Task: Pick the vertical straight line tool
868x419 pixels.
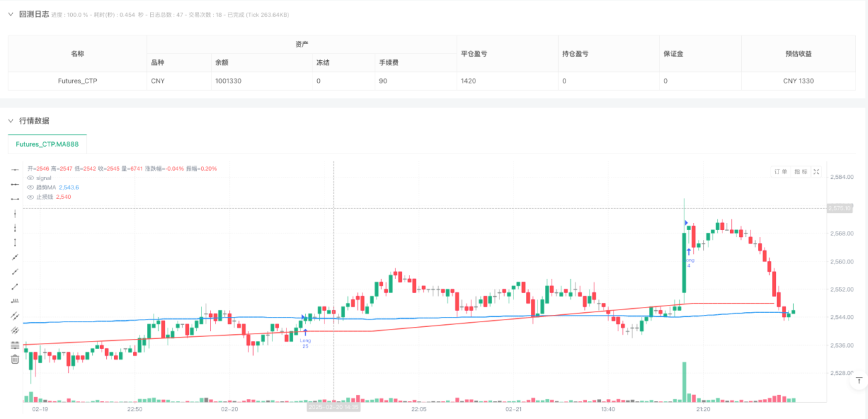Action: tap(15, 214)
